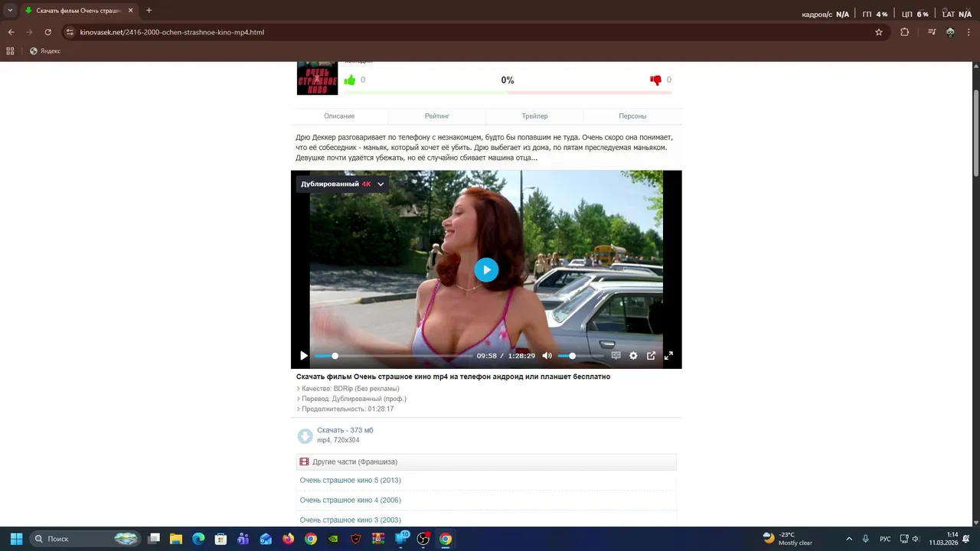
Task: Like the movie with the green thumbs-up
Action: (x=350, y=80)
